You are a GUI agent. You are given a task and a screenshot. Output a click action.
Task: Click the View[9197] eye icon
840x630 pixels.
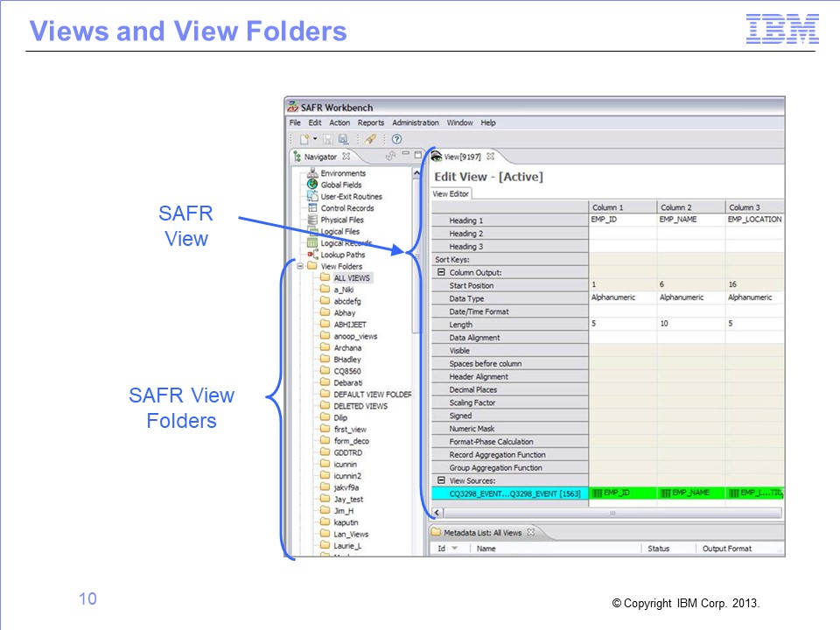[437, 157]
